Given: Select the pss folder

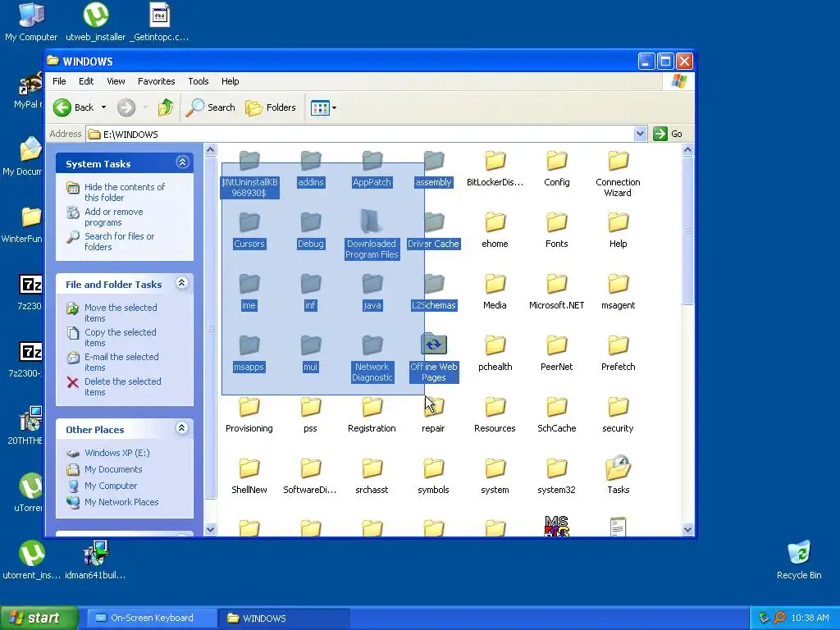Looking at the screenshot, I should [310, 416].
